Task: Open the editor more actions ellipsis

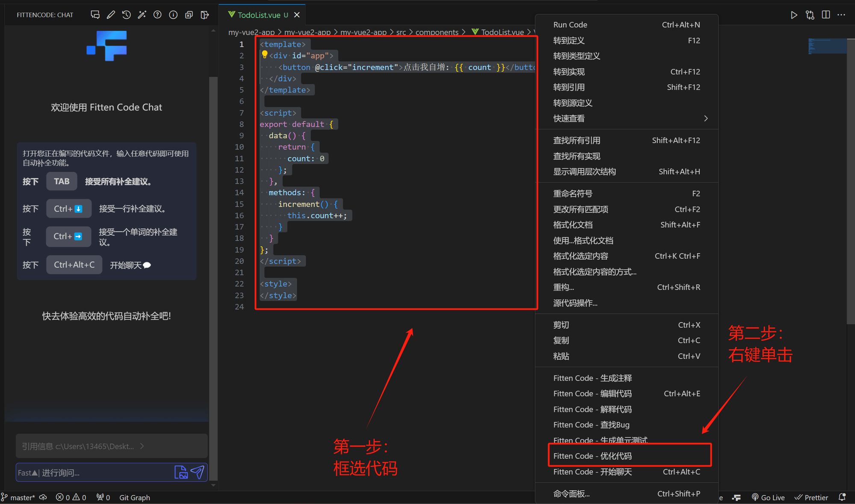Action: [841, 15]
